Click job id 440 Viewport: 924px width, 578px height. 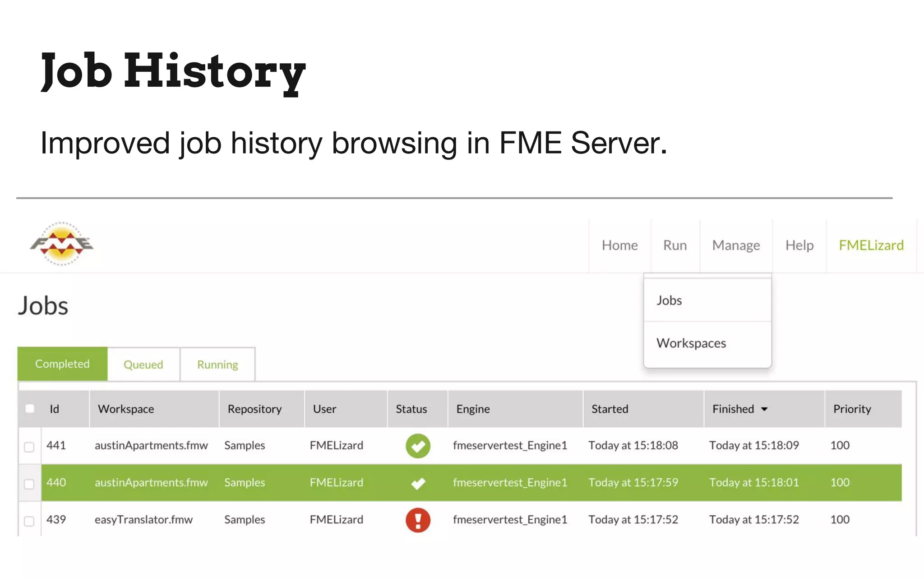tap(56, 482)
